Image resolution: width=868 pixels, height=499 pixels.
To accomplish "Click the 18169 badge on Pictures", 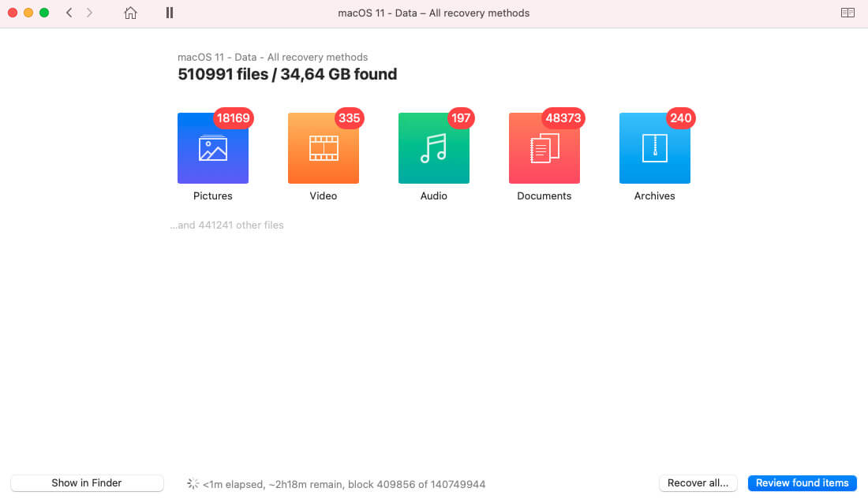I will pyautogui.click(x=233, y=117).
